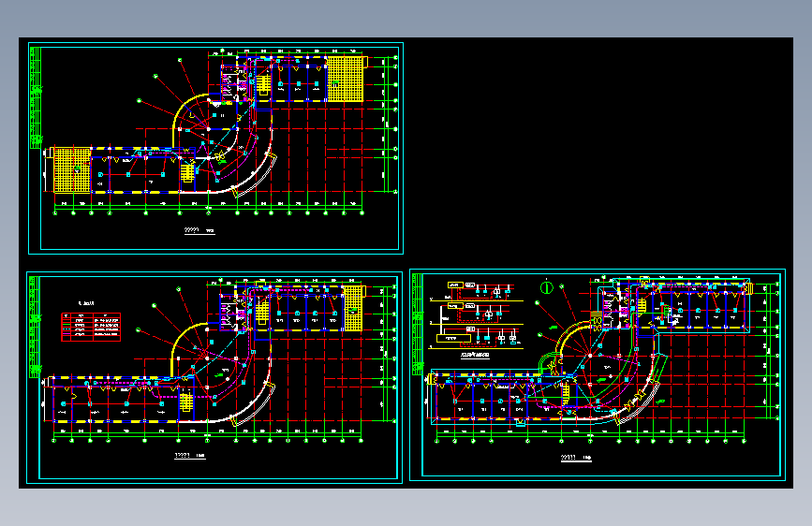Select the bottom-right floor plan drawing sheet
The height and width of the screenshot is (526, 812).
point(598,374)
